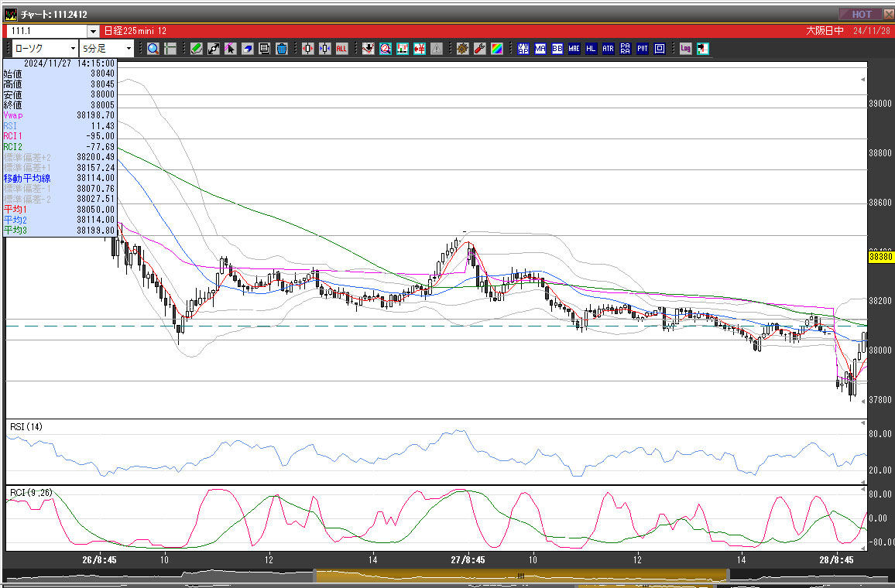Click the RCI1 -95.00 row
Viewport: 895px width, 588px height.
59,136
